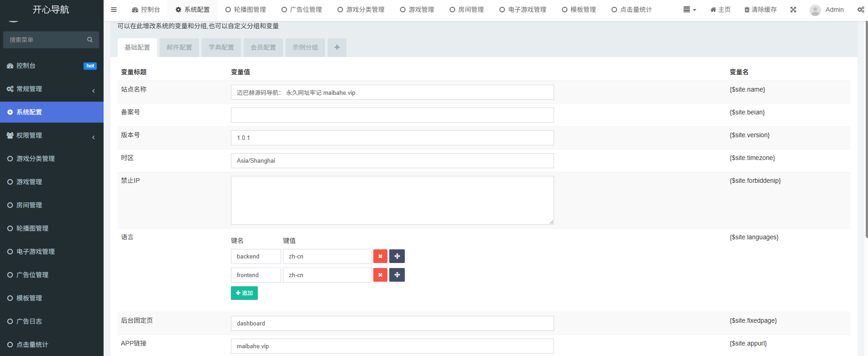Switch to 房间管理 top tab

466,10
